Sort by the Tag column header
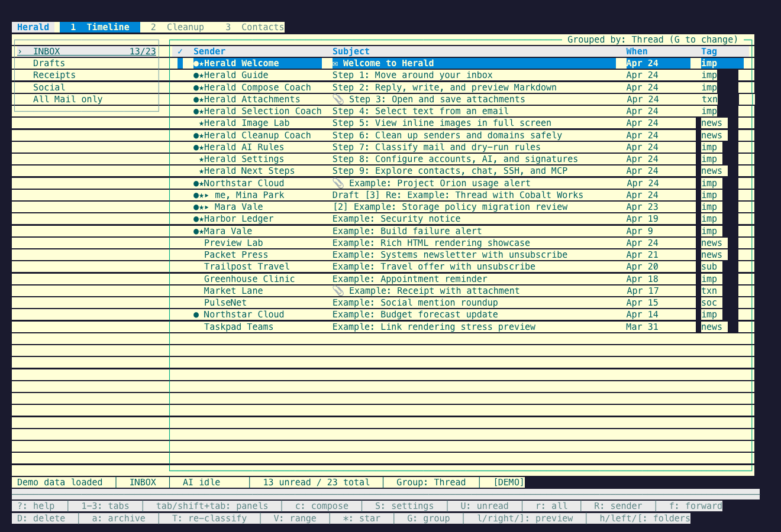 pyautogui.click(x=709, y=51)
